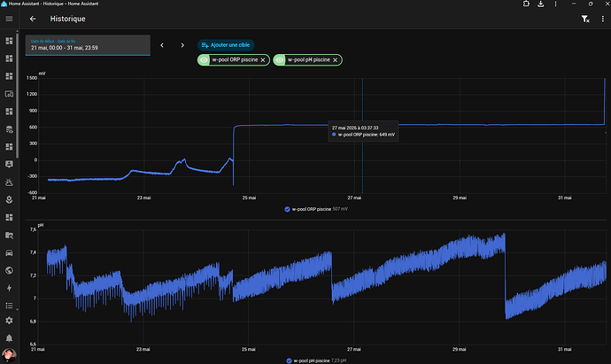Open the browser extensions puzzle icon
611x364 pixels.
[x=526, y=4]
